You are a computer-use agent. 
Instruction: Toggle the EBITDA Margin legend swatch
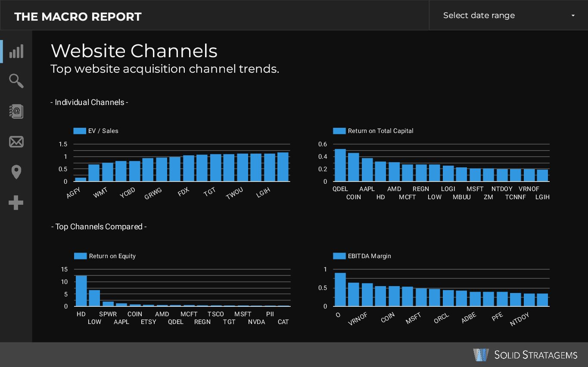[x=339, y=256]
